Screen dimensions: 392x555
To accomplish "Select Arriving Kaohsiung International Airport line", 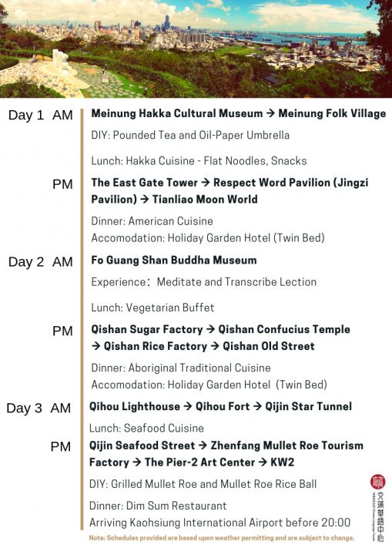I will click(x=220, y=523).
